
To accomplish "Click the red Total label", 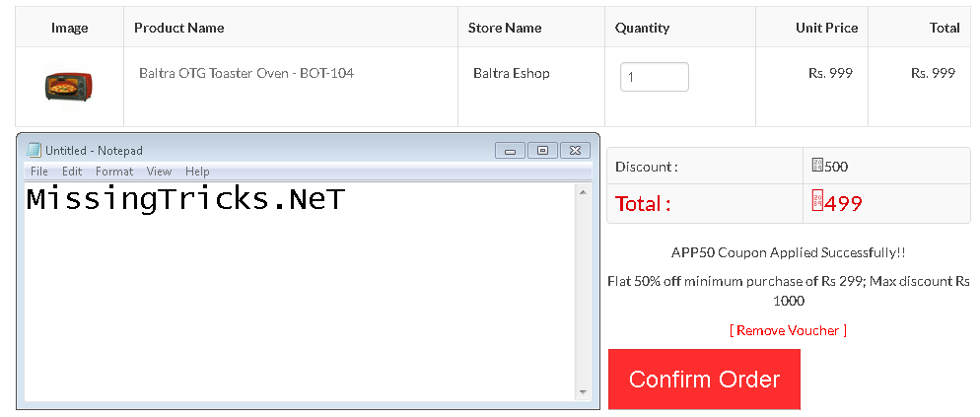I will [x=643, y=204].
